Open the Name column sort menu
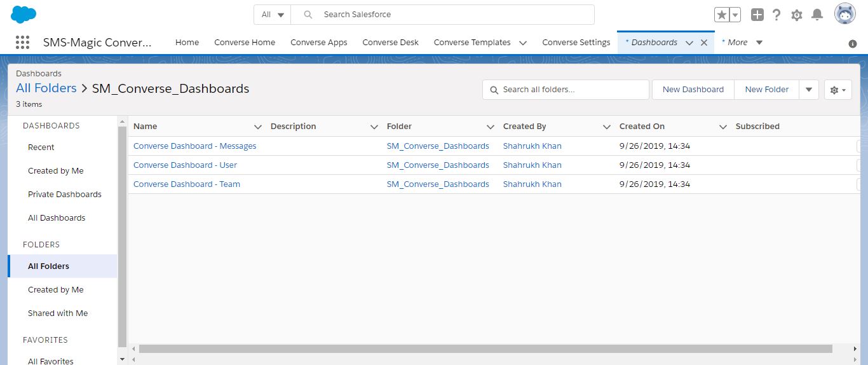Image resolution: width=868 pixels, height=365 pixels. coord(257,127)
